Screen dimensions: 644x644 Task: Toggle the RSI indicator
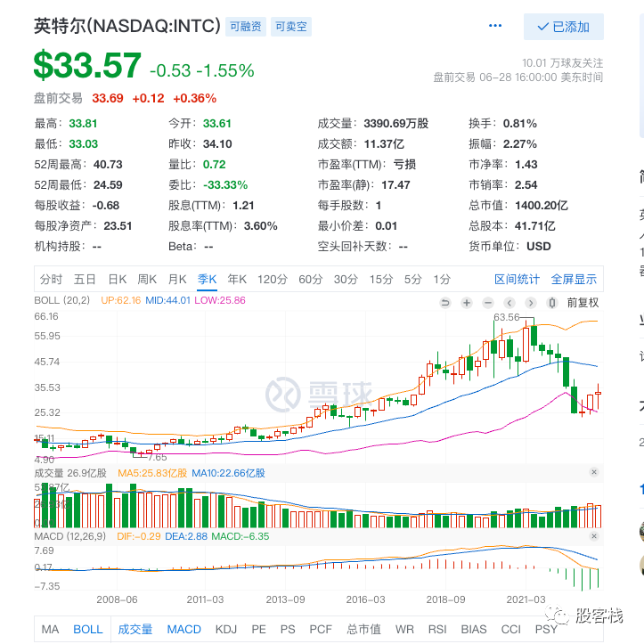(x=437, y=629)
